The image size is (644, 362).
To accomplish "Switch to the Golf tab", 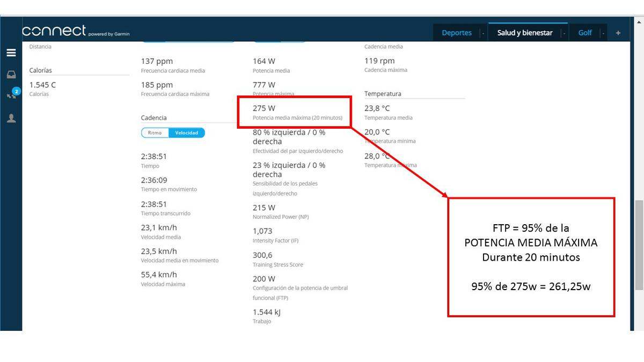I will click(x=584, y=33).
